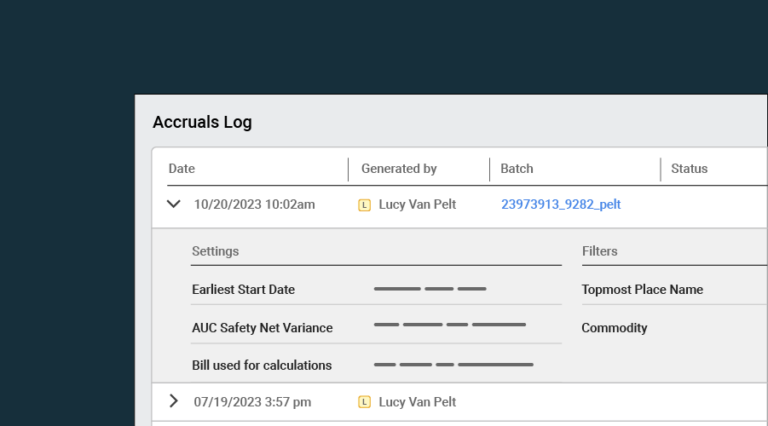Viewport: 768px width, 426px height.
Task: Click the Earliest Start Date placeholder value
Action: (430, 289)
